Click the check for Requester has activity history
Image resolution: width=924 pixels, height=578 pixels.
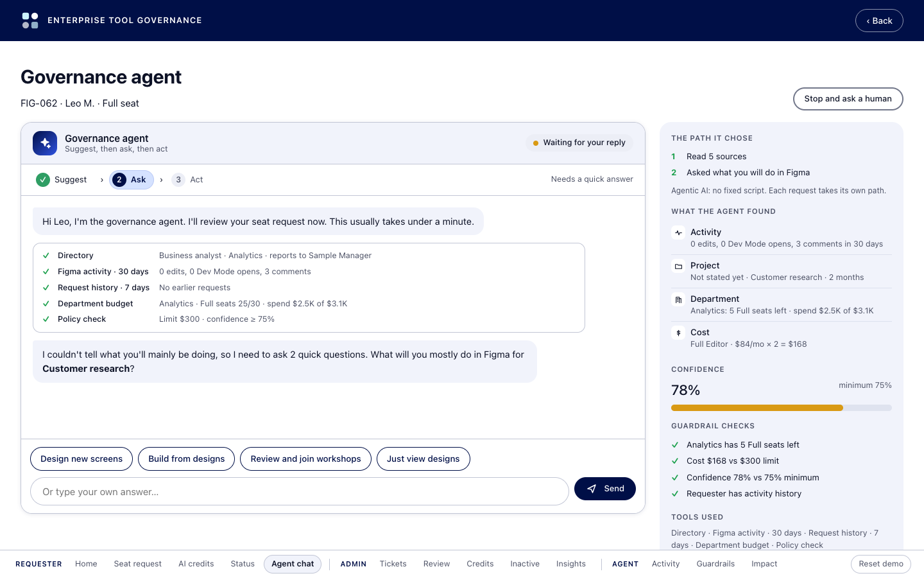675,494
